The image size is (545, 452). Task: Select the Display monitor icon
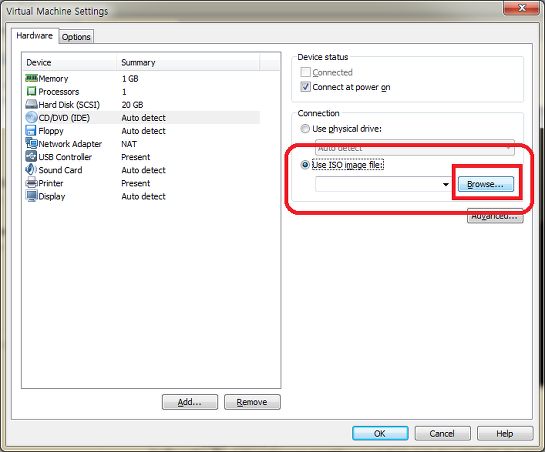pyautogui.click(x=31, y=196)
